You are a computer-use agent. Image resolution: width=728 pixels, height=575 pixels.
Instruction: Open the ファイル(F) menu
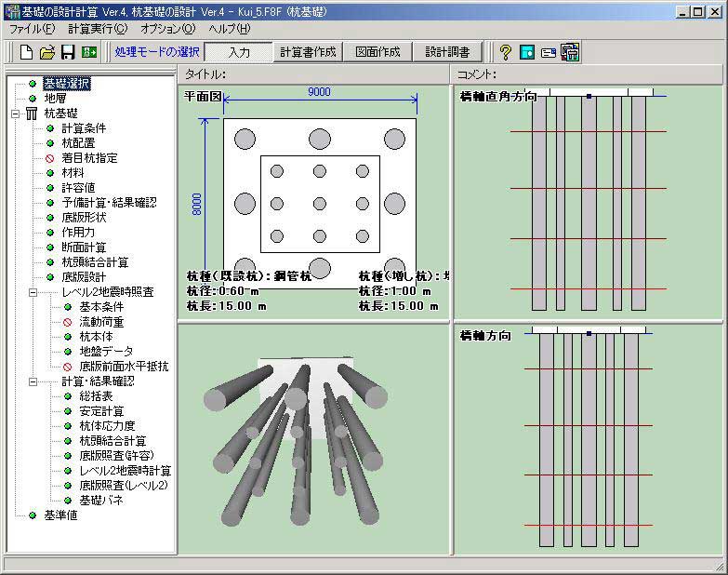(x=32, y=29)
